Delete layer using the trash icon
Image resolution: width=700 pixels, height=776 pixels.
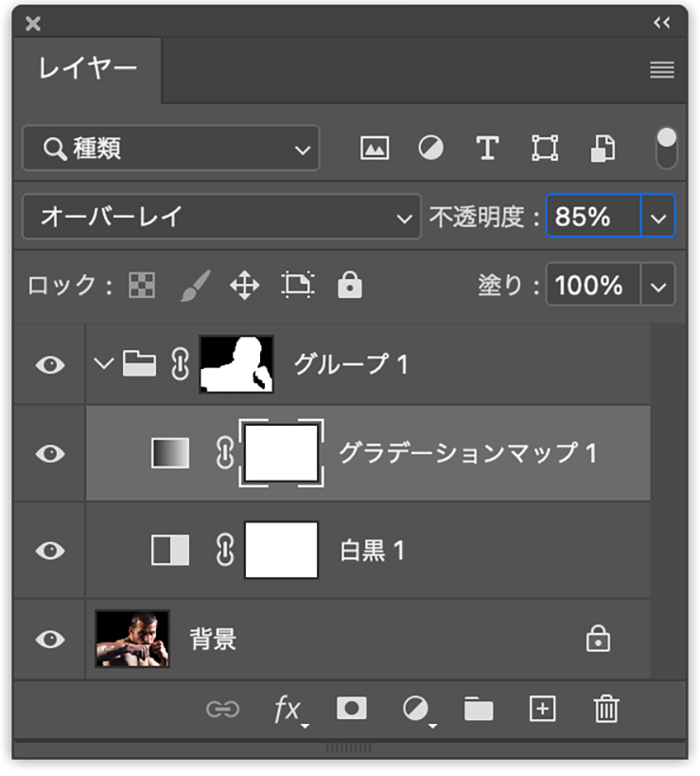[x=605, y=709]
